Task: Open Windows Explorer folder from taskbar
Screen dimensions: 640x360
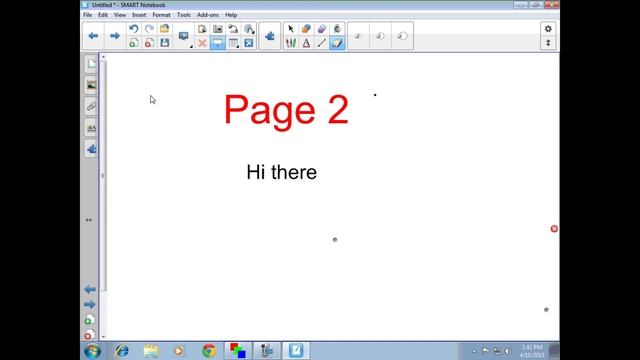Action: (x=151, y=351)
